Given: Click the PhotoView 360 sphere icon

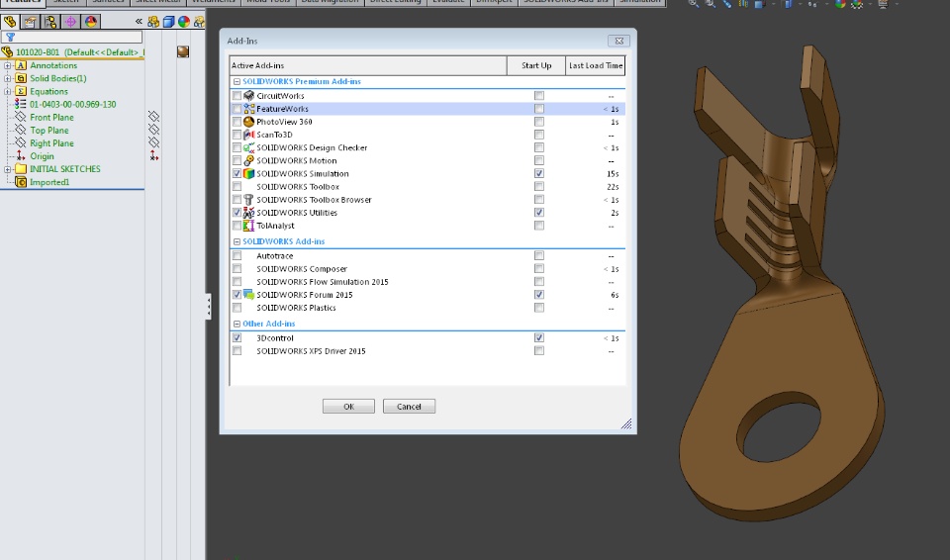Looking at the screenshot, I should point(249,122).
